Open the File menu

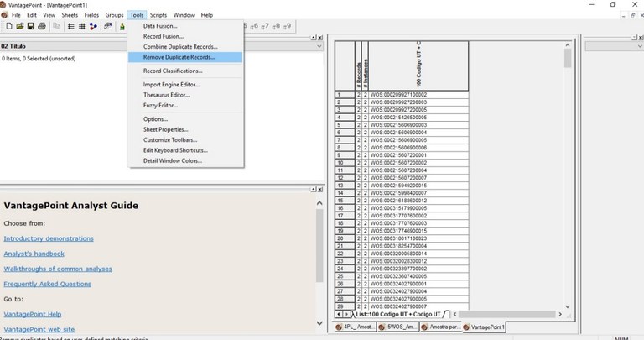click(x=16, y=15)
